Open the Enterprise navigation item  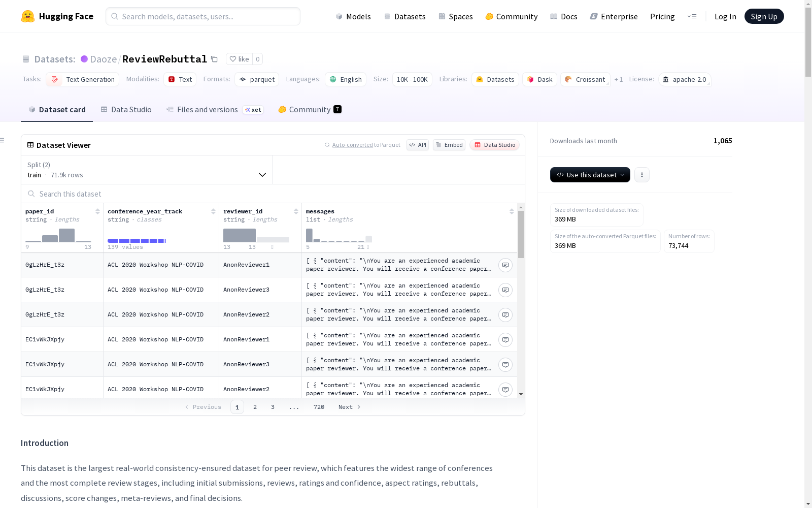pyautogui.click(x=614, y=16)
